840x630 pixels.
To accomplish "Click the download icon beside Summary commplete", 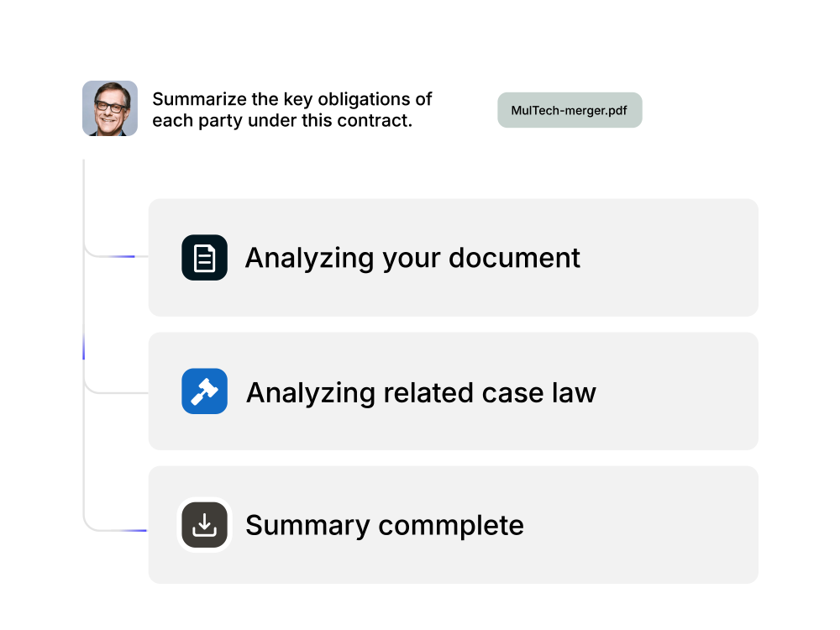I will pyautogui.click(x=204, y=525).
